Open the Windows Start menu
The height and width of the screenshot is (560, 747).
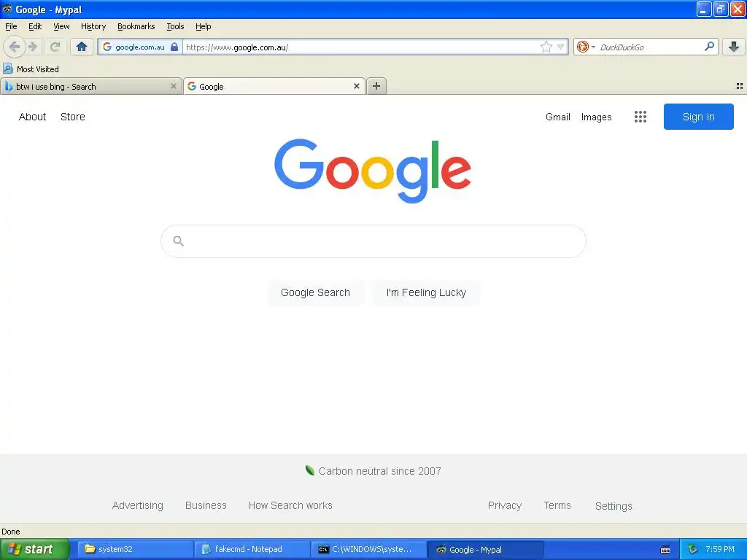[x=35, y=549]
